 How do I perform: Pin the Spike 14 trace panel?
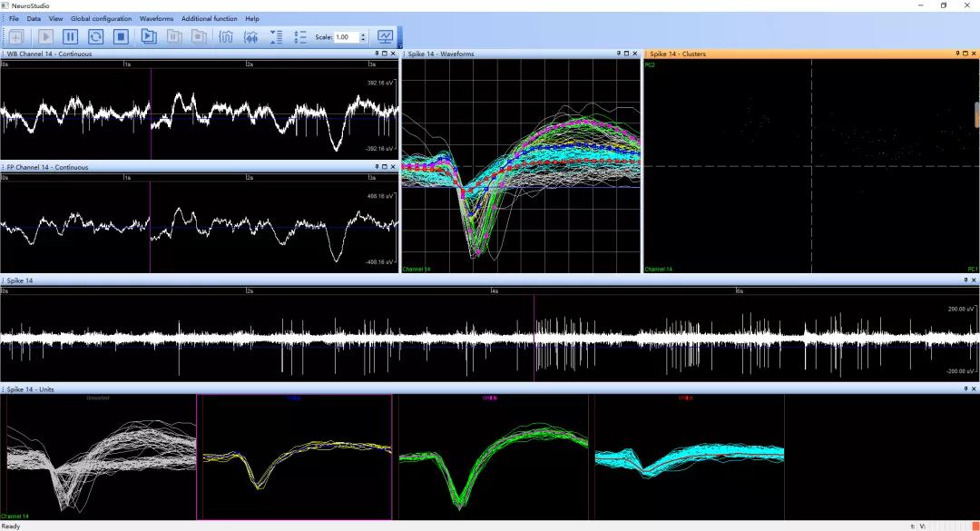965,280
